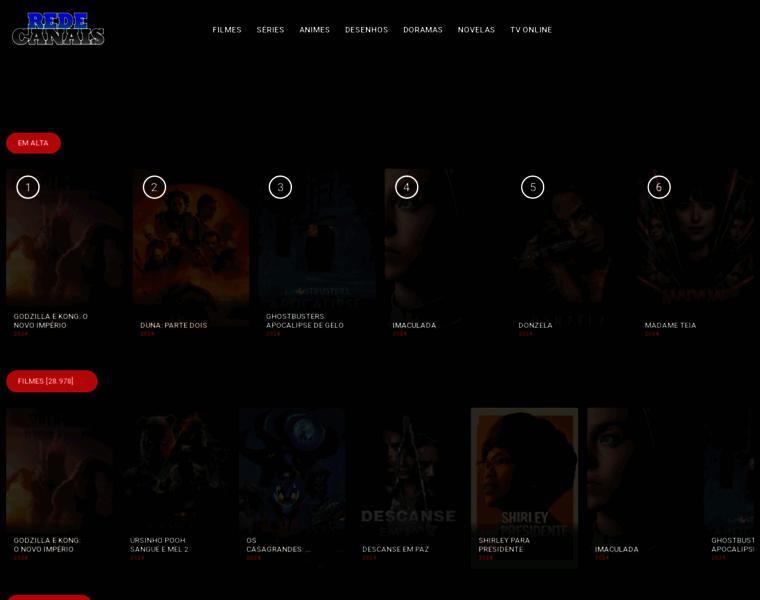Select the rank 5 circle badge
The width and height of the screenshot is (760, 600).
533,187
